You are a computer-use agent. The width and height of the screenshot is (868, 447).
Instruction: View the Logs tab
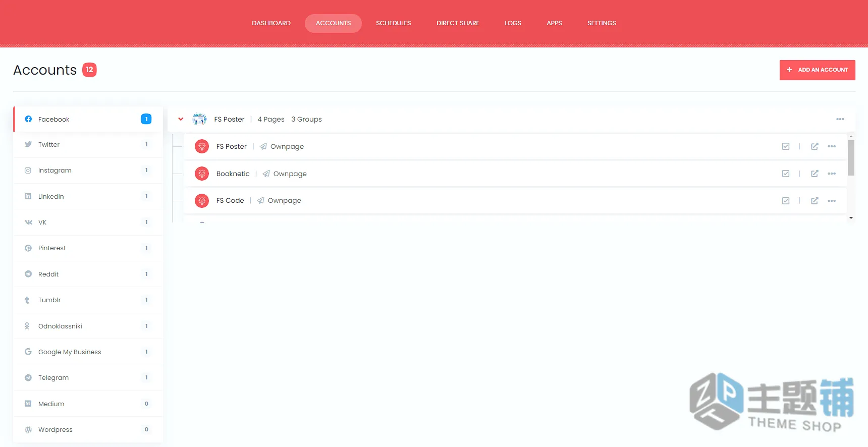513,23
